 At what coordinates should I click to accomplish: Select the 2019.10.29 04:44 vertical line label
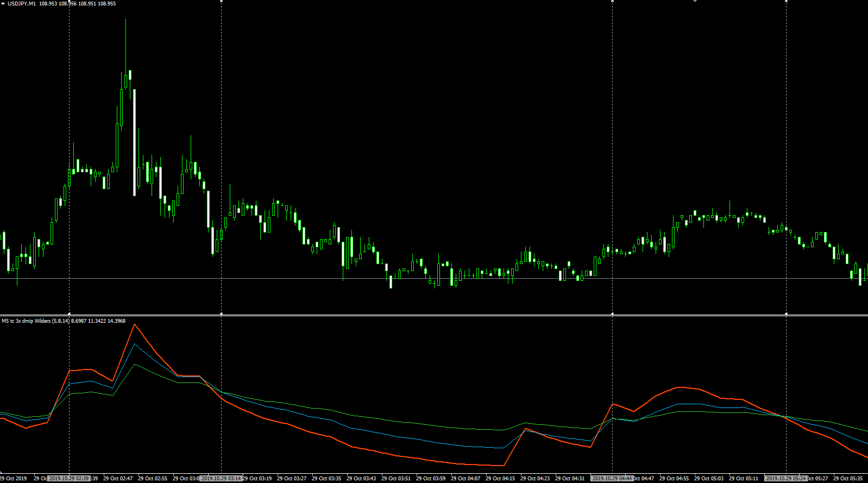[x=612, y=479]
